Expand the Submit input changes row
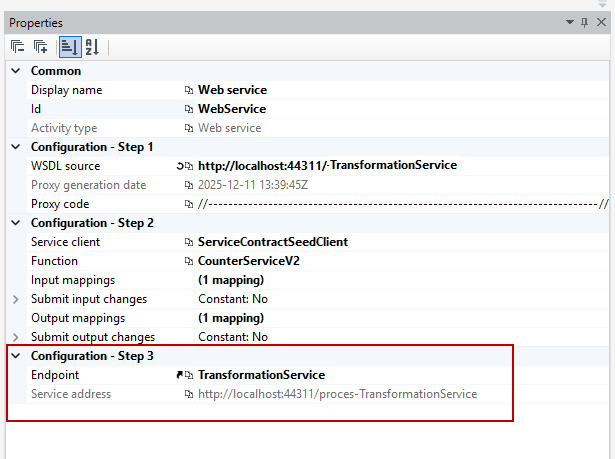This screenshot has height=459, width=615. pyautogui.click(x=16, y=299)
